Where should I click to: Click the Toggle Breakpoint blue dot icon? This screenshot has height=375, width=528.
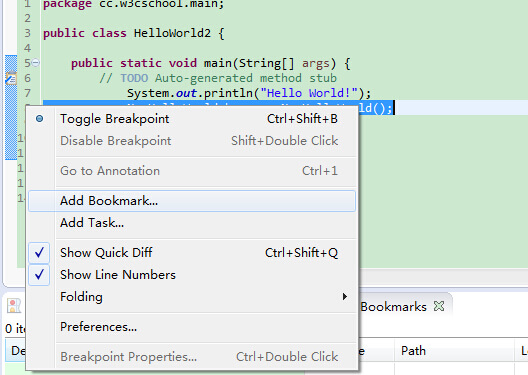(x=39, y=118)
